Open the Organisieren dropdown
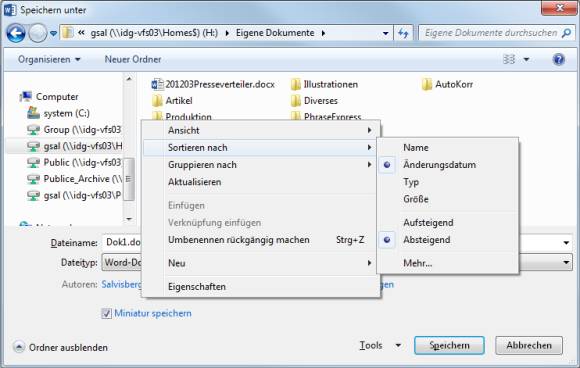 tap(49, 59)
